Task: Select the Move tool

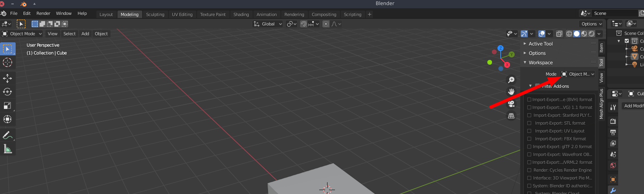Action: 7,78
